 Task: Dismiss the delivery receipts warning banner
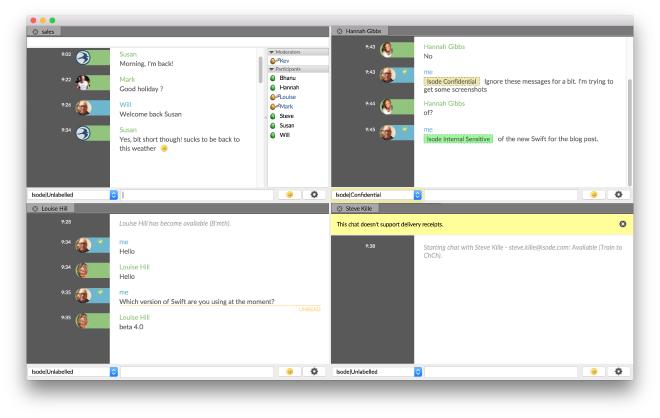click(623, 224)
